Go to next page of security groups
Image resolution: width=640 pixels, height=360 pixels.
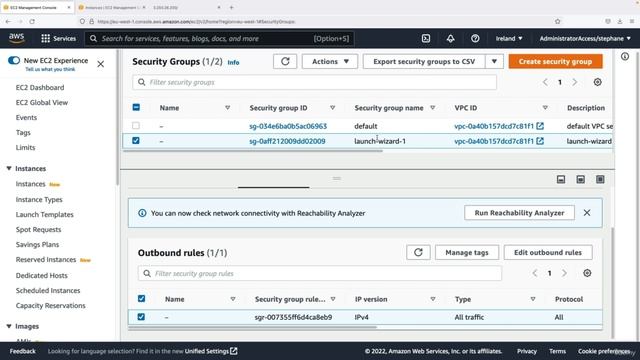(x=575, y=82)
